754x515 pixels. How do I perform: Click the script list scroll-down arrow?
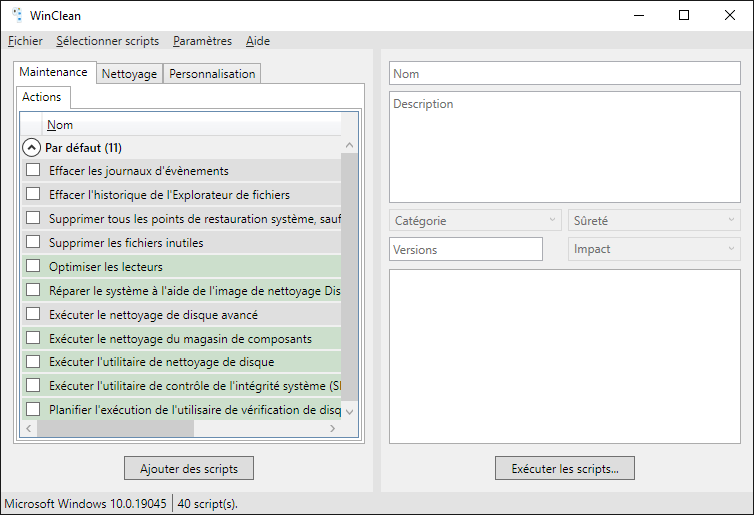coord(350,412)
